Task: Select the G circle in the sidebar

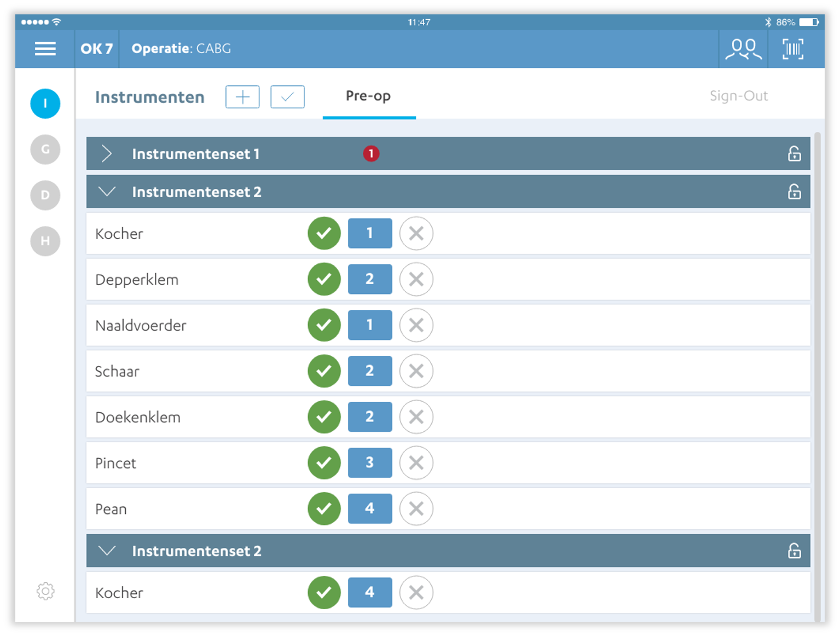Action: click(45, 149)
